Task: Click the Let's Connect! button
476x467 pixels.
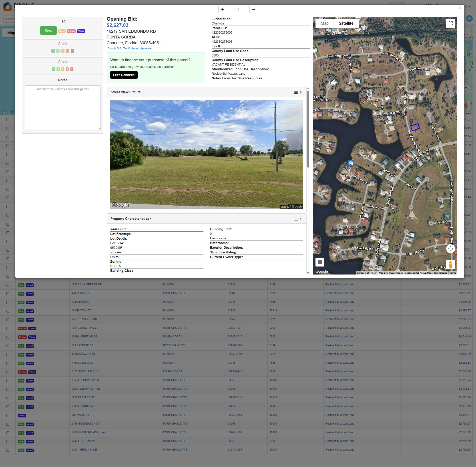Action: (x=124, y=75)
